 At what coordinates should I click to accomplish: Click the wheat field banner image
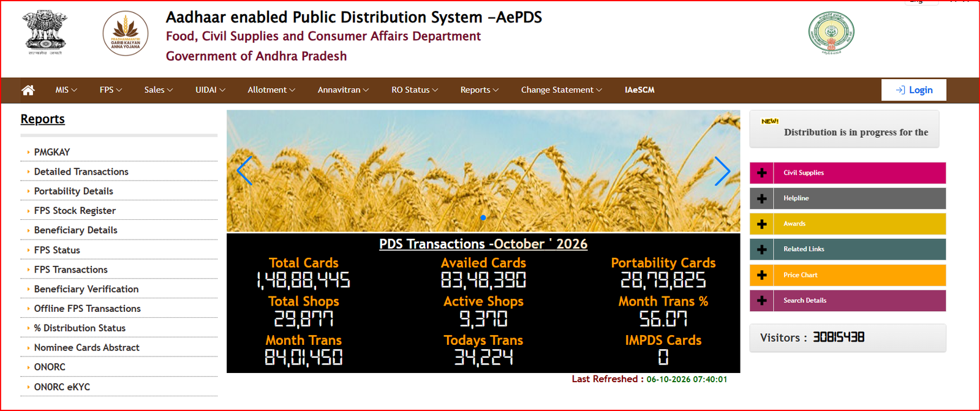(x=483, y=171)
